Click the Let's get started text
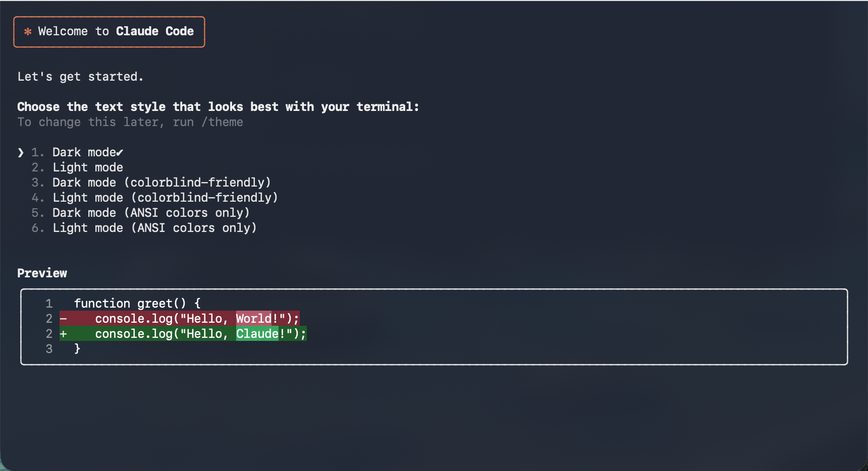868x471 pixels. click(81, 77)
